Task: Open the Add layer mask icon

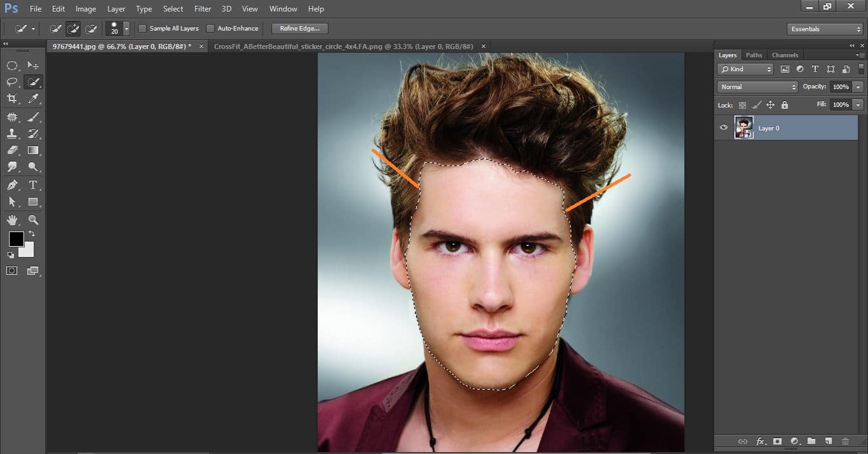Action: point(777,441)
